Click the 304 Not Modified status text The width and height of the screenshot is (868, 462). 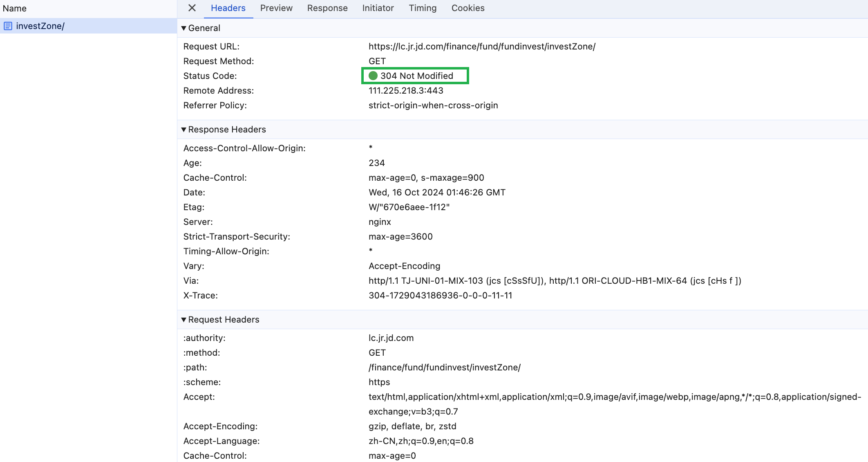point(416,76)
